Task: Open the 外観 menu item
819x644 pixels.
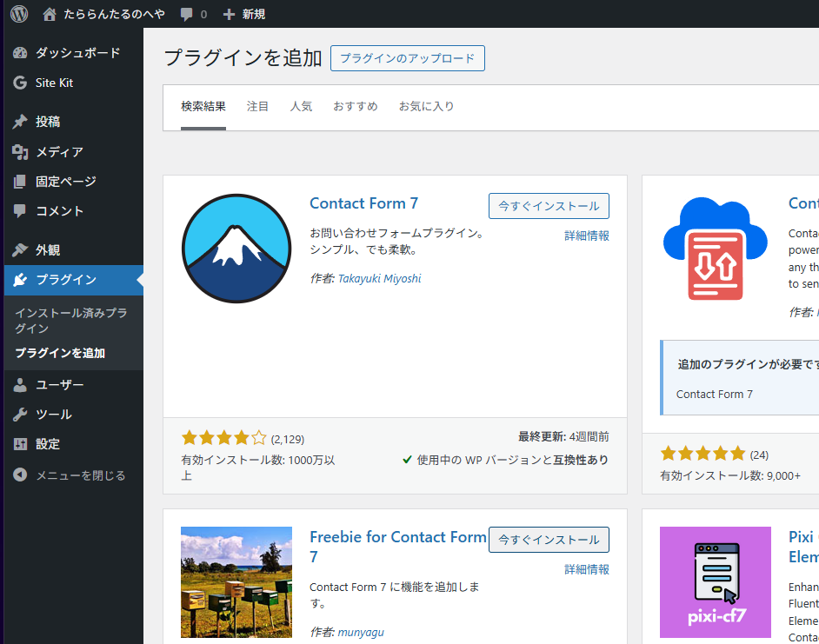Action: 48,250
